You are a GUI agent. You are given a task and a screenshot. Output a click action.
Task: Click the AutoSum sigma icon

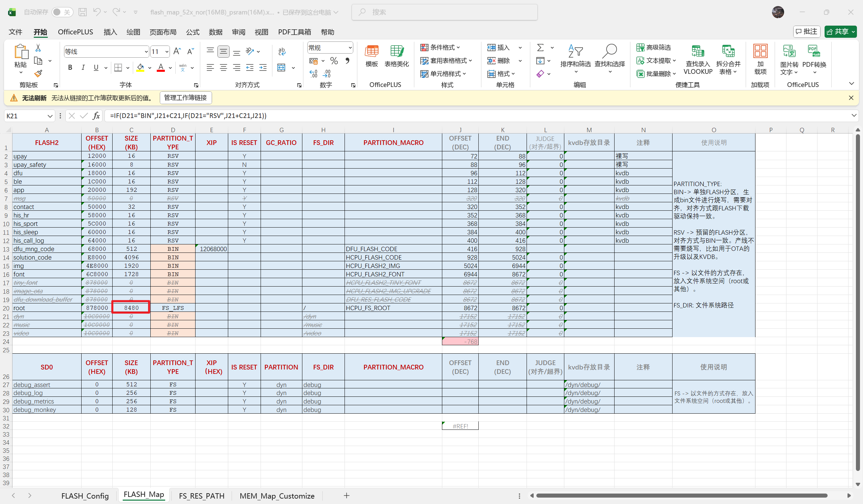coord(540,48)
